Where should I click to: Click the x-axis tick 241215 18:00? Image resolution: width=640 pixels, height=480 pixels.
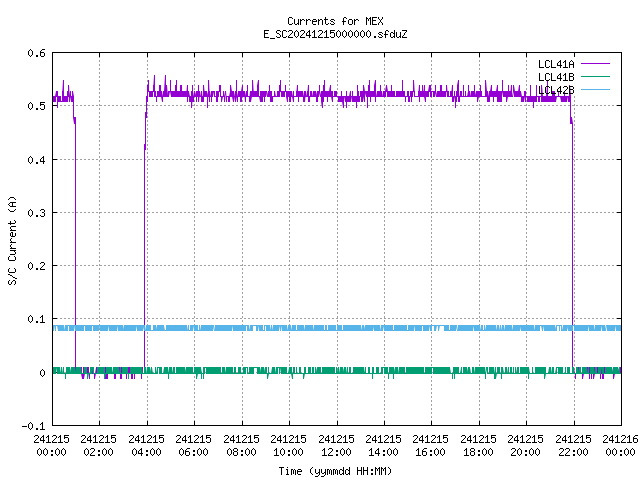(478, 445)
